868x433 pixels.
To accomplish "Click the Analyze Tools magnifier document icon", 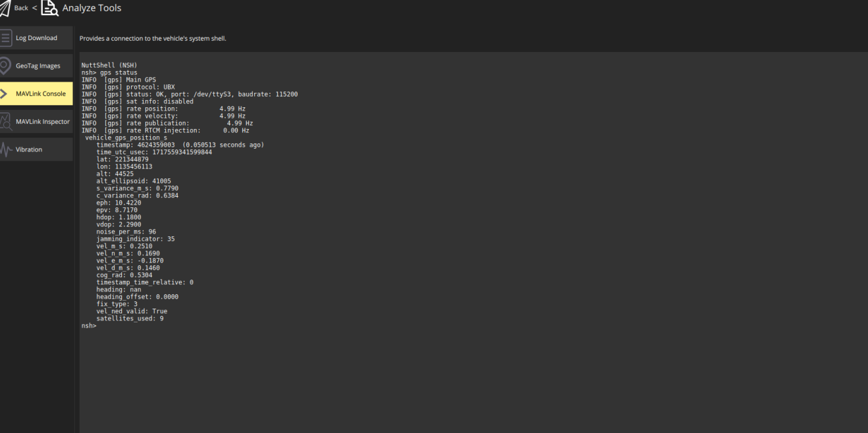I will click(49, 8).
